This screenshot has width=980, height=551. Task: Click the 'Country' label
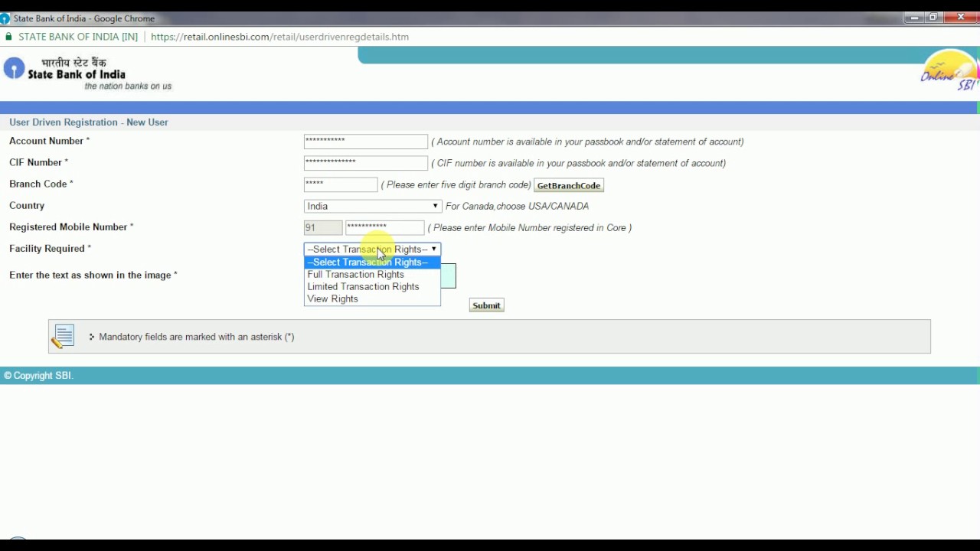coord(27,206)
